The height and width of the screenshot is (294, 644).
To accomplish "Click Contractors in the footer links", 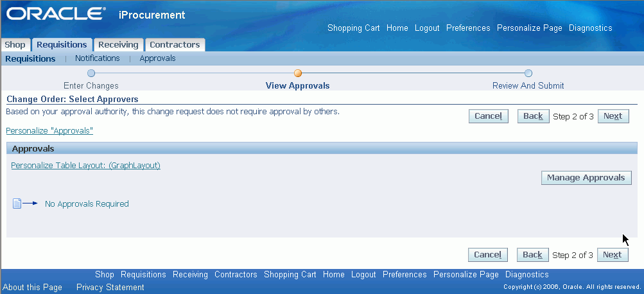I will [236, 274].
